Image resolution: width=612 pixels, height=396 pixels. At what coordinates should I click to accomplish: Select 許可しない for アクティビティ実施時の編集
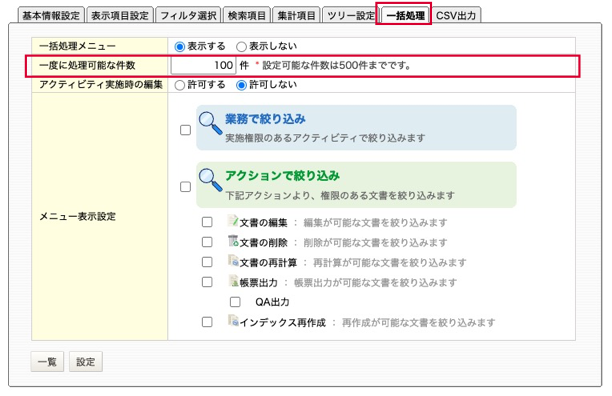click(x=241, y=85)
